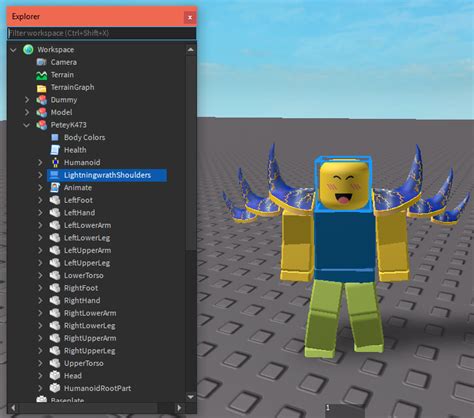Click the Dummy model icon

coord(41,100)
